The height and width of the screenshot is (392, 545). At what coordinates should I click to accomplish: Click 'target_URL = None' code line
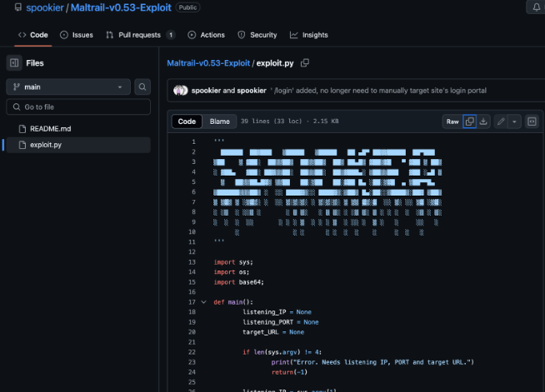[x=273, y=332]
